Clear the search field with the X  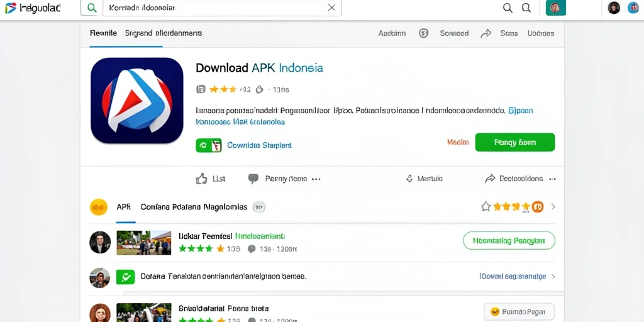331,8
